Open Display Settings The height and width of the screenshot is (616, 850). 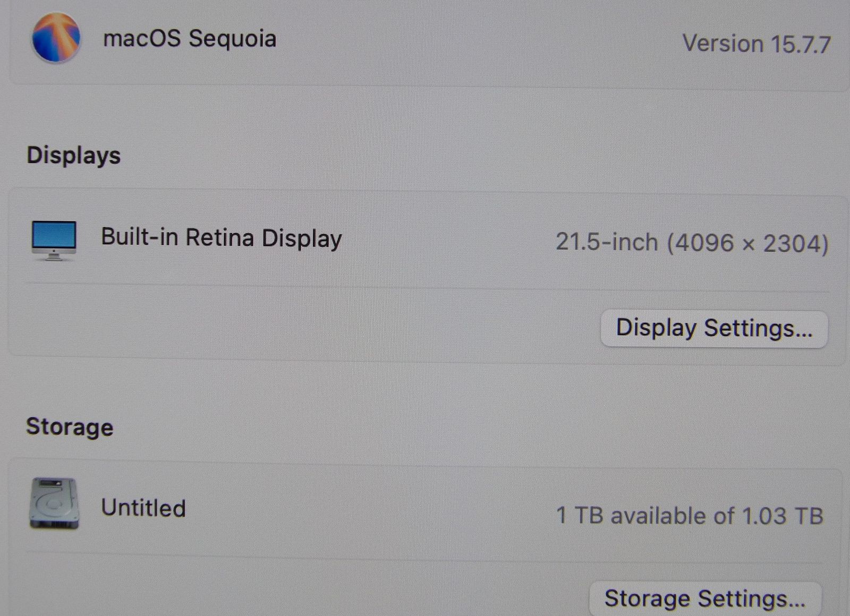(714, 329)
